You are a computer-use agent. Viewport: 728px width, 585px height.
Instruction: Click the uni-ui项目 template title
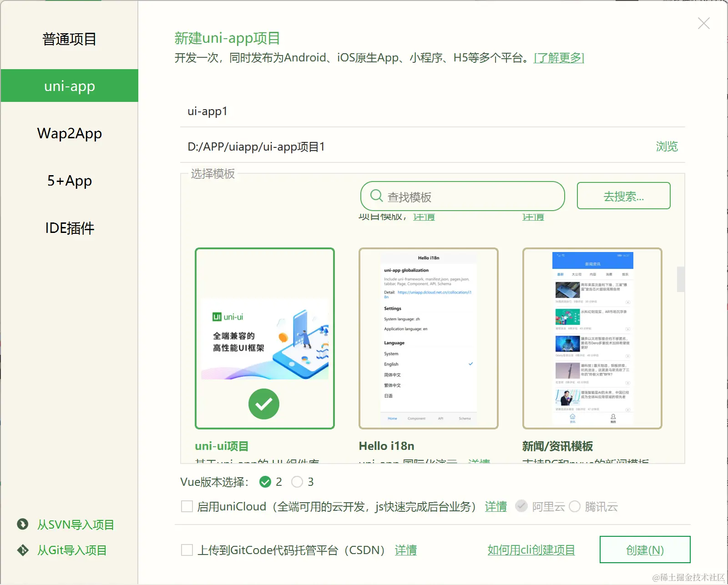pyautogui.click(x=222, y=446)
